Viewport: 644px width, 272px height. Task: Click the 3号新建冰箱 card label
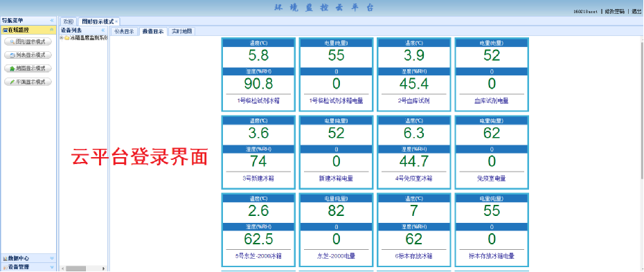pos(258,179)
